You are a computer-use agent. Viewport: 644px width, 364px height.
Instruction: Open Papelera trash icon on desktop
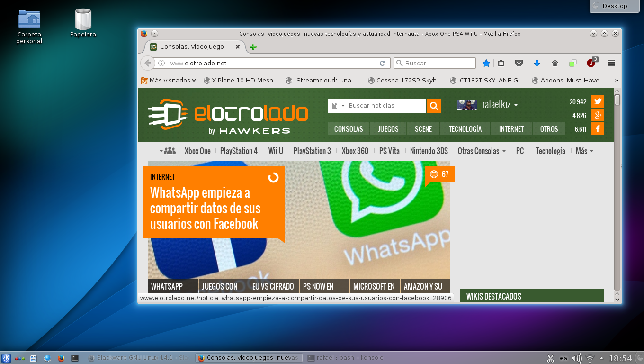[x=83, y=24]
